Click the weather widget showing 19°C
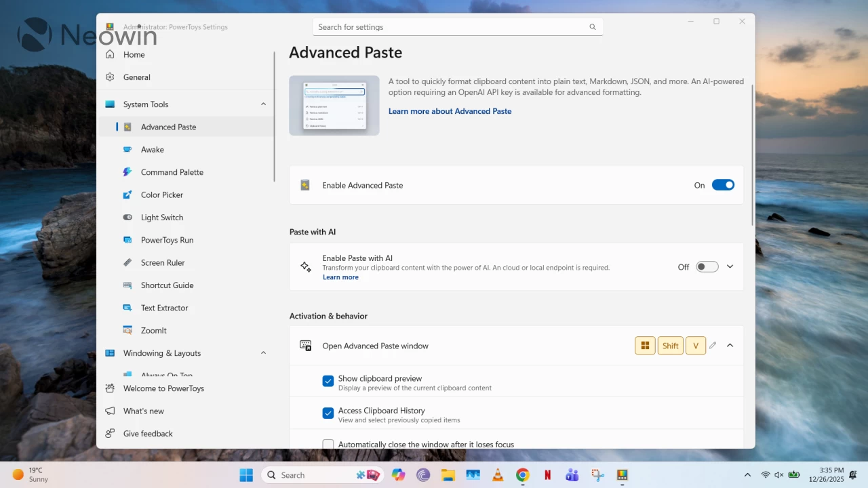The height and width of the screenshot is (488, 868). [31, 474]
